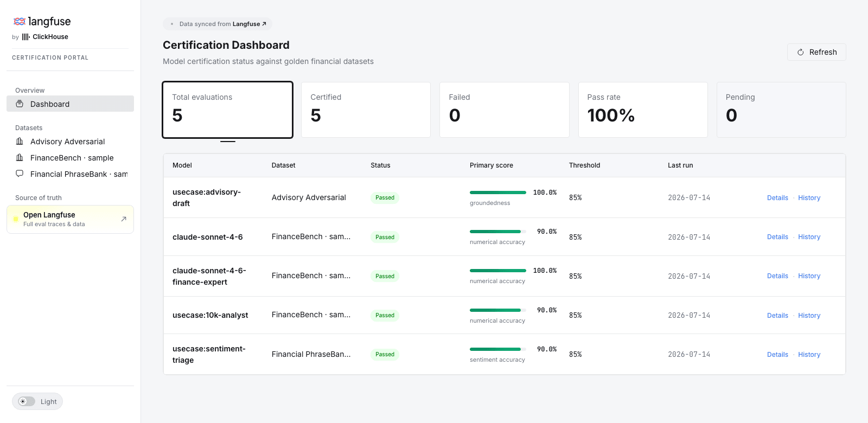Open History for usecase:10k-analyst

coord(809,316)
